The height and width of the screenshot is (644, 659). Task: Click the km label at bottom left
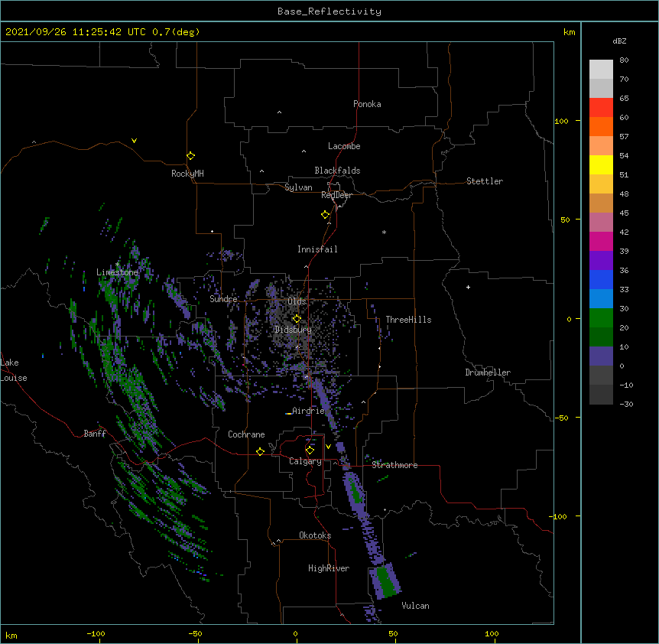tap(11, 635)
